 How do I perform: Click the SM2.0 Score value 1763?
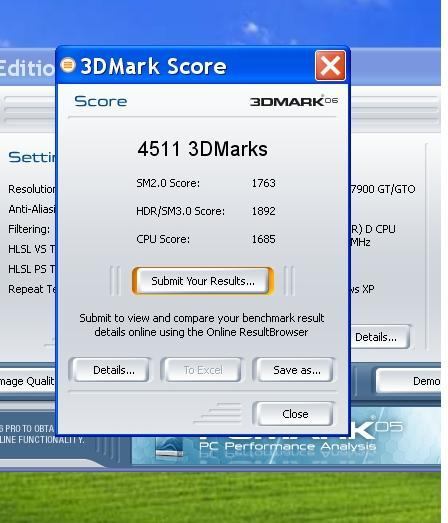(x=264, y=183)
